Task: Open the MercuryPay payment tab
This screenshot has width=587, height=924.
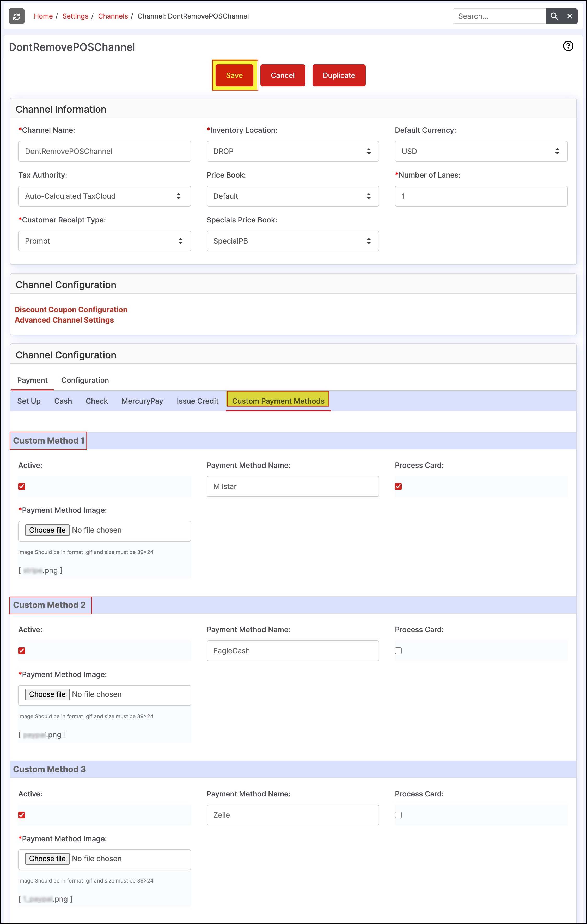Action: coord(142,401)
